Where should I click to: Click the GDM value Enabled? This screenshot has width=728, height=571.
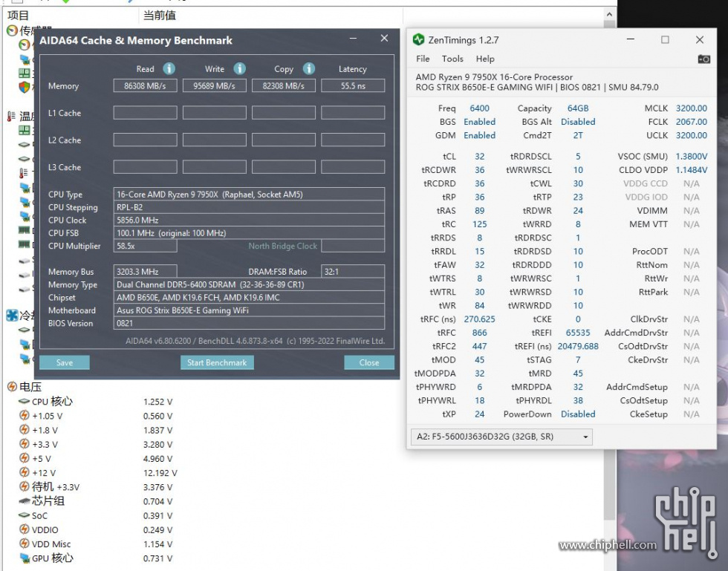[480, 135]
